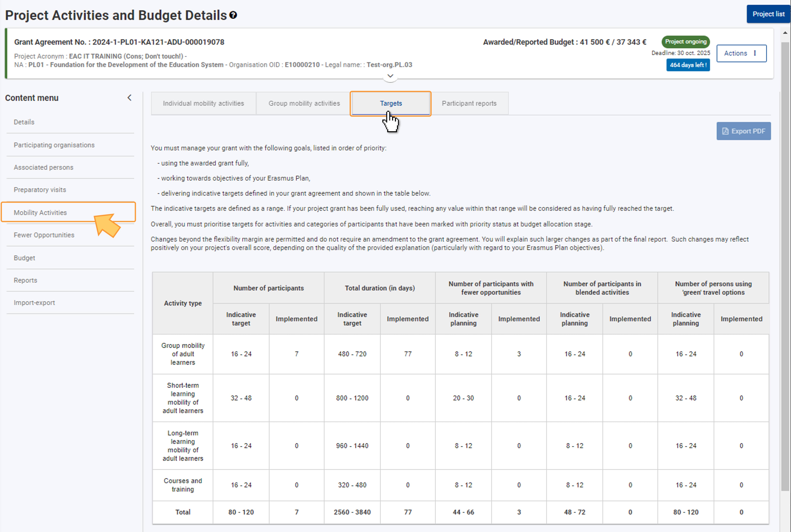791x532 pixels.
Task: Open the Participant reports tab
Action: click(469, 103)
